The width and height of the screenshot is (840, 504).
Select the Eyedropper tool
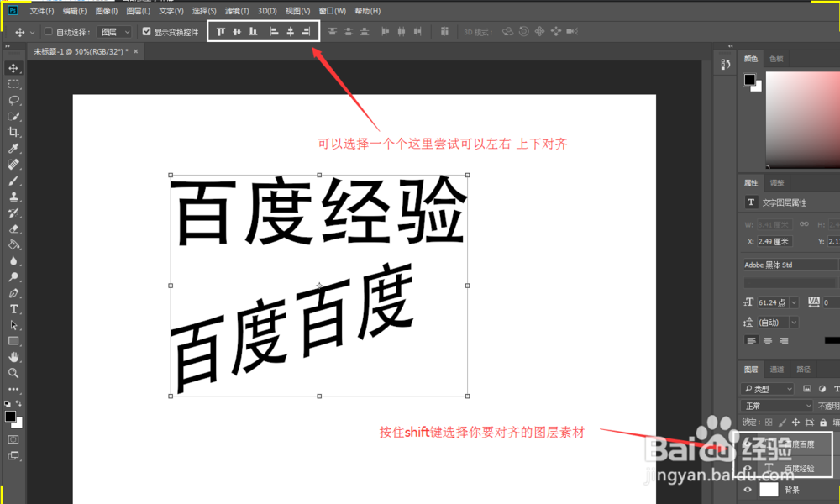point(13,149)
